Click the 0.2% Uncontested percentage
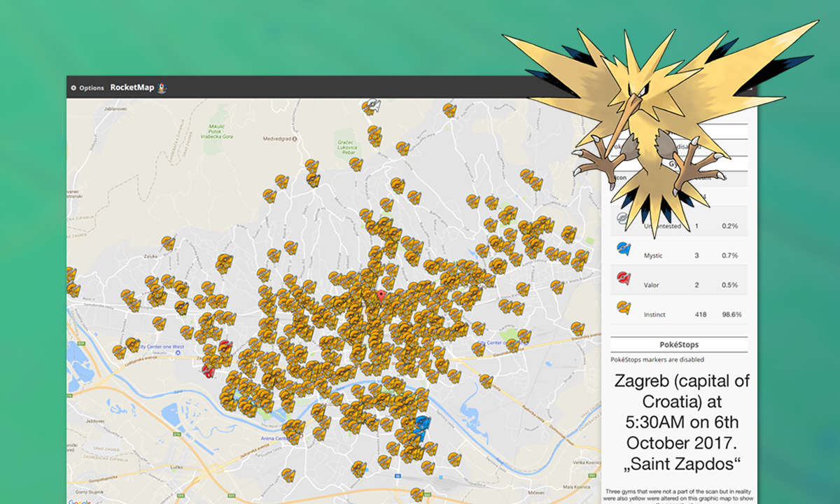This screenshot has width=840, height=504. (x=729, y=226)
